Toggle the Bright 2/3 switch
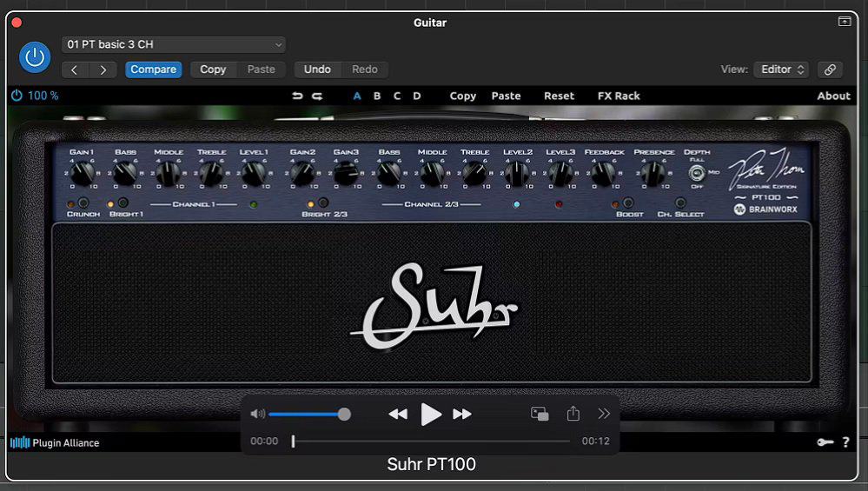 pos(323,202)
